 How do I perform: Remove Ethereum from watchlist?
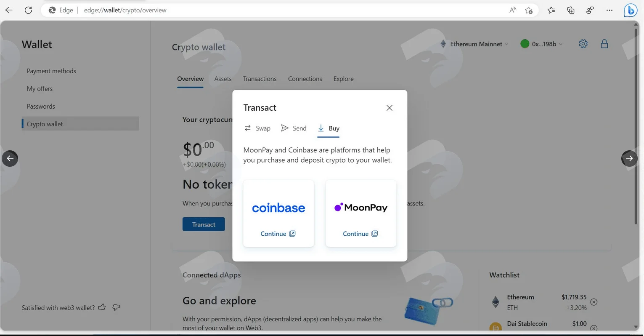click(x=594, y=302)
